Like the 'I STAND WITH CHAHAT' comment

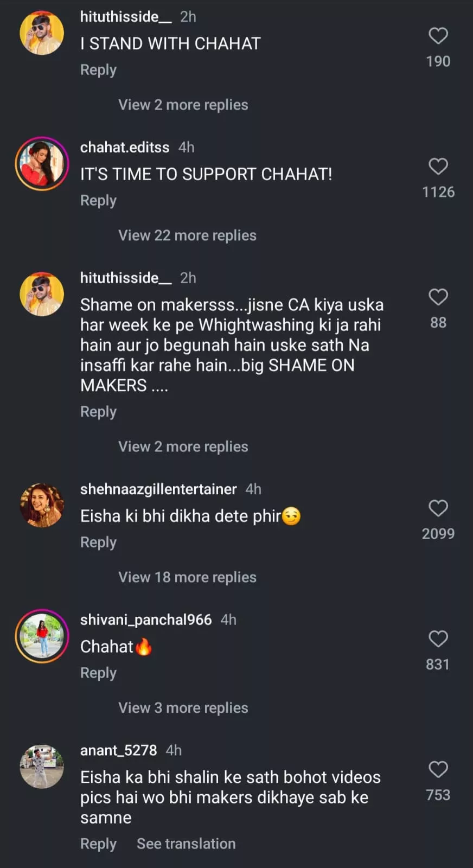coord(438,36)
